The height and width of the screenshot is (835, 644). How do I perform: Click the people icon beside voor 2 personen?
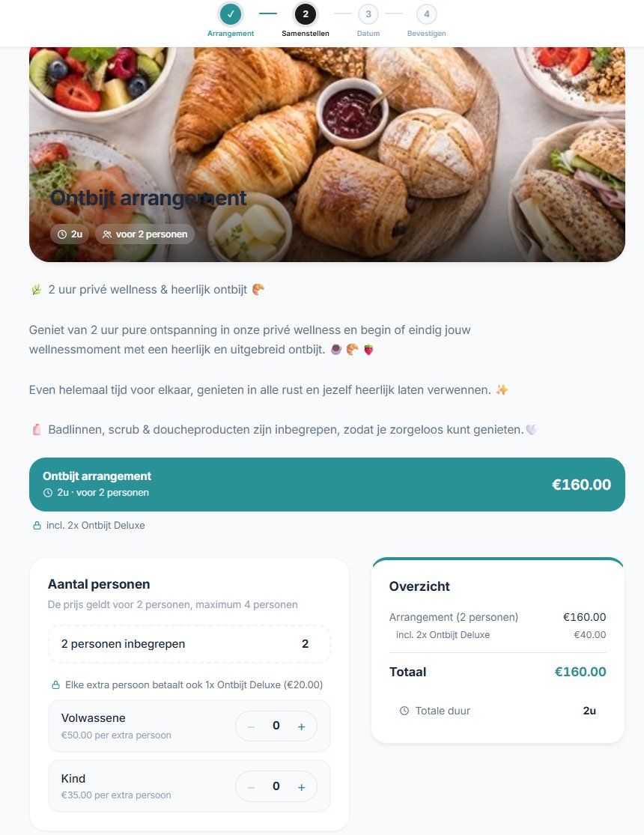107,234
